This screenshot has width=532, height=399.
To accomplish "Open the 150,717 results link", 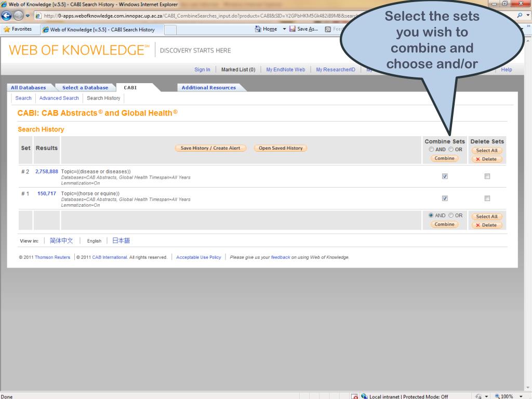I will click(x=46, y=194).
